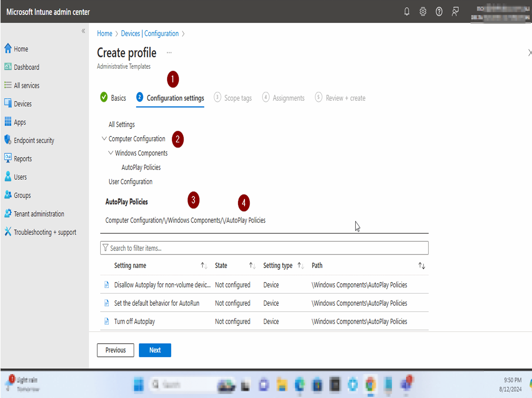Select the Assignments step tab

pos(283,98)
